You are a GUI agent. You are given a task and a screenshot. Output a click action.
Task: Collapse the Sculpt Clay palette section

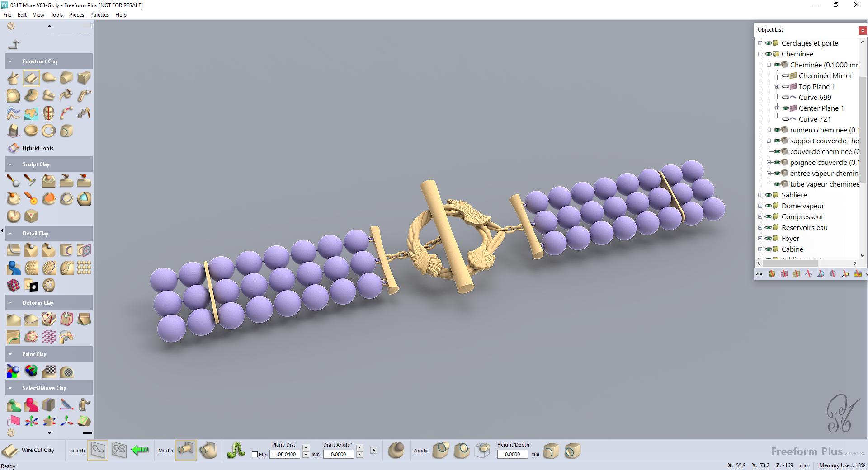coord(10,164)
